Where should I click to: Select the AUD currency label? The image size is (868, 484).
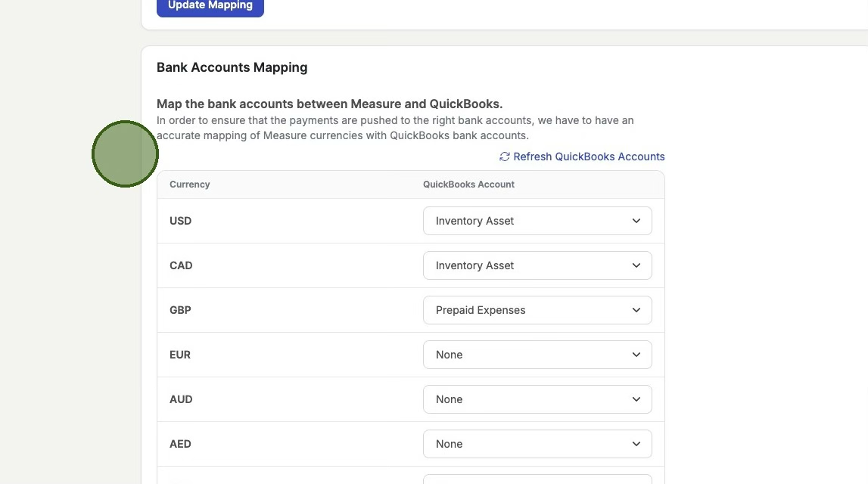point(181,399)
